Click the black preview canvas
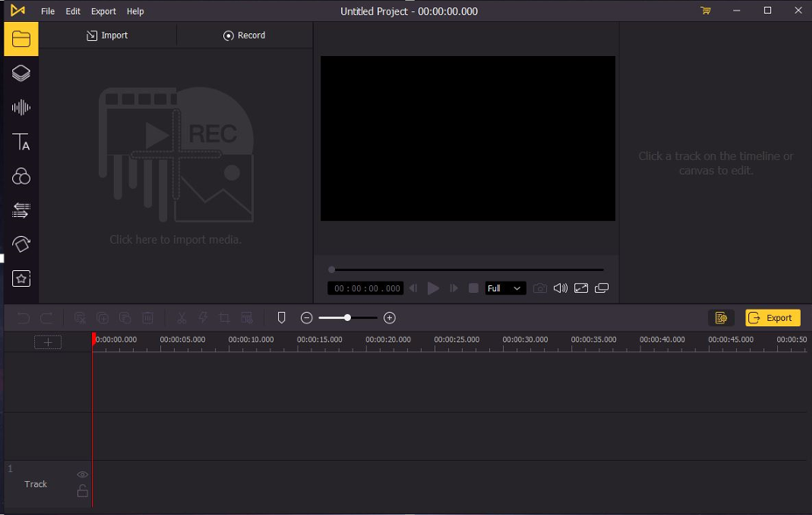Viewport: 812px width, 515px height. (467, 139)
